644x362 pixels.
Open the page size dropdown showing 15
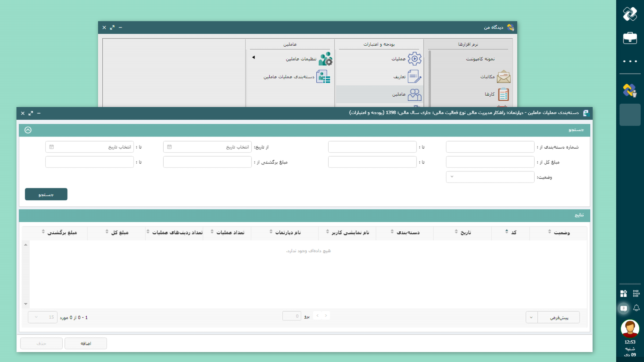[x=42, y=317]
